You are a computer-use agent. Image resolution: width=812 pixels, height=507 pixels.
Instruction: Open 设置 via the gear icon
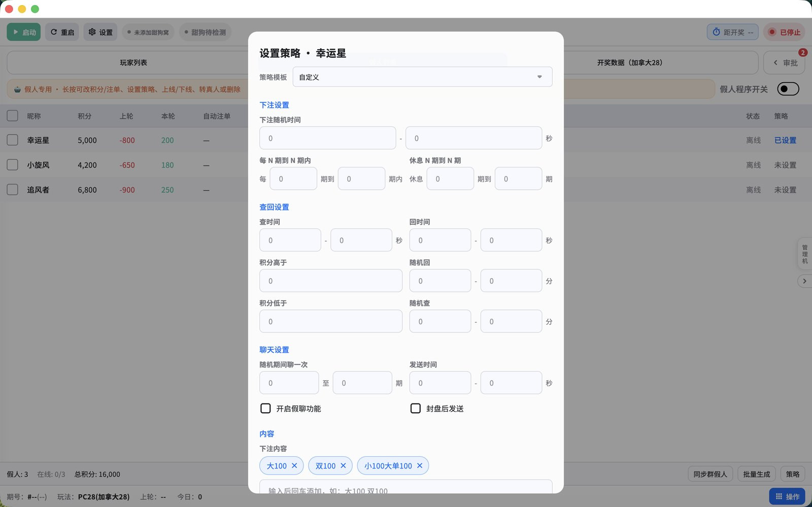[x=92, y=32]
